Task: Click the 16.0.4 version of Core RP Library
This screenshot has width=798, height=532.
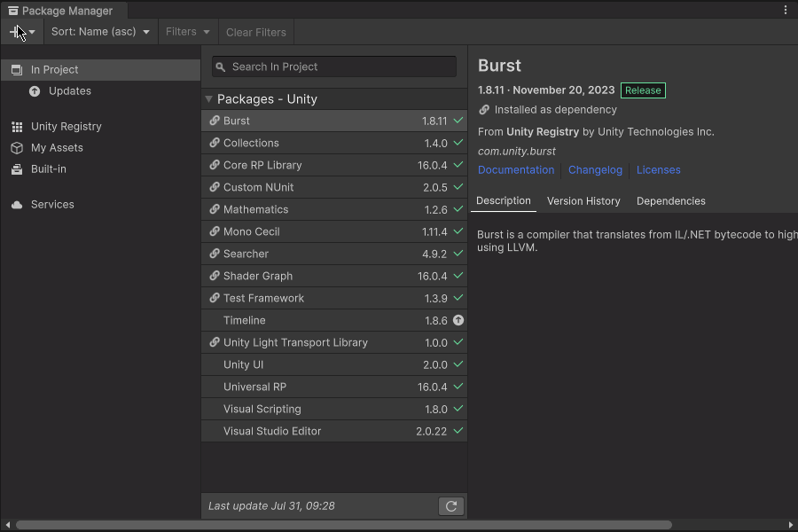Action: click(x=432, y=166)
